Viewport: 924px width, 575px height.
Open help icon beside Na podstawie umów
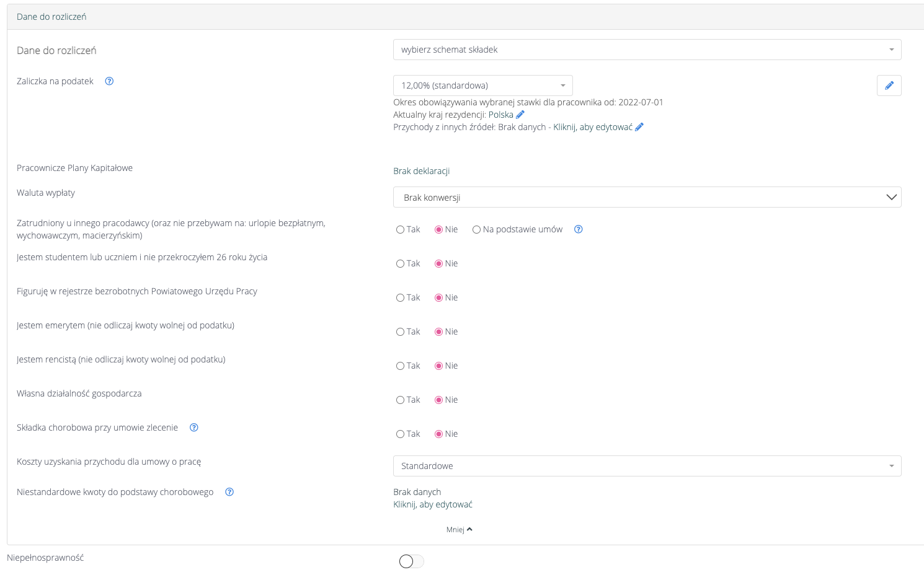point(579,229)
